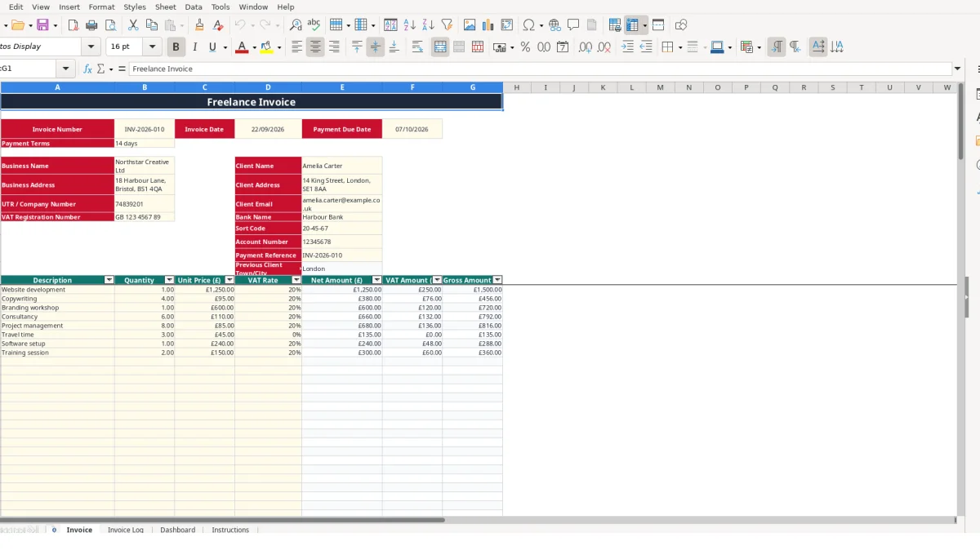Open the Quantity column filter dropdown
This screenshot has width=980, height=551.
point(170,280)
